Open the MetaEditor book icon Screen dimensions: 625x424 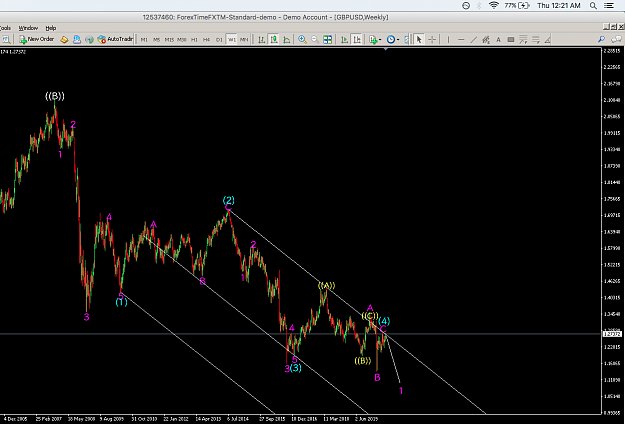click(x=64, y=39)
